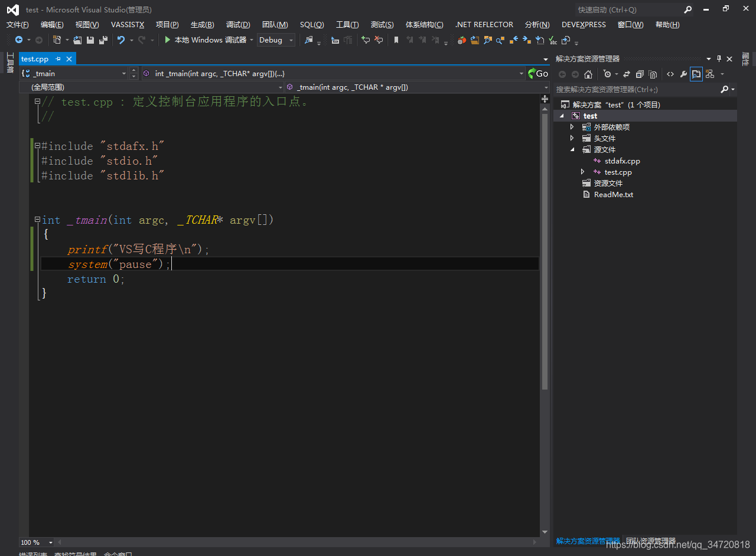Open search options dropdown in Solution Explorer
This screenshot has height=556, width=756.
(732, 89)
